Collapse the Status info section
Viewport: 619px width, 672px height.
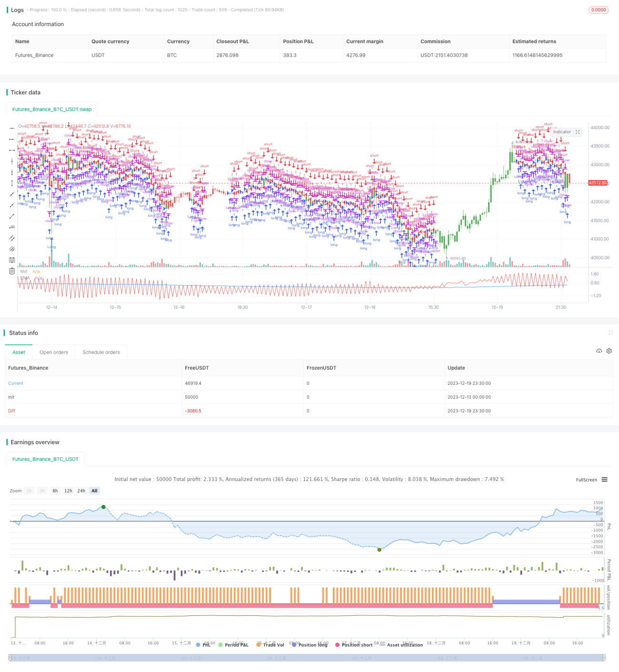[610, 332]
